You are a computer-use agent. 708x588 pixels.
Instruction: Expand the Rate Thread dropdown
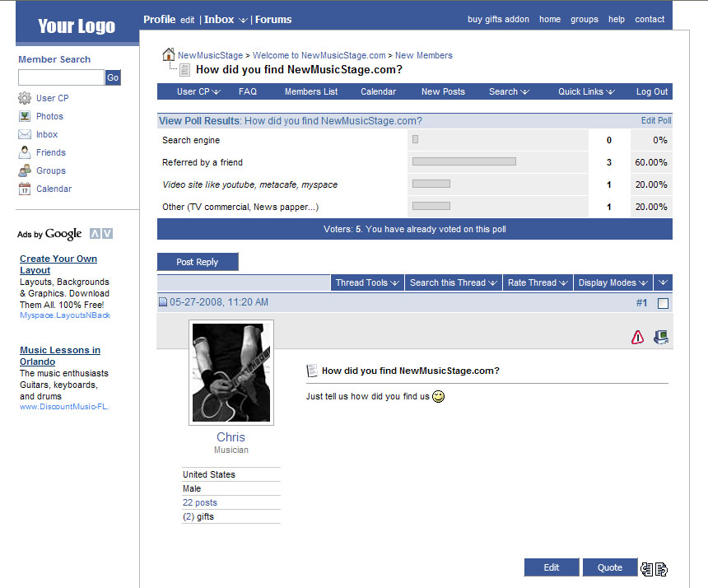538,282
